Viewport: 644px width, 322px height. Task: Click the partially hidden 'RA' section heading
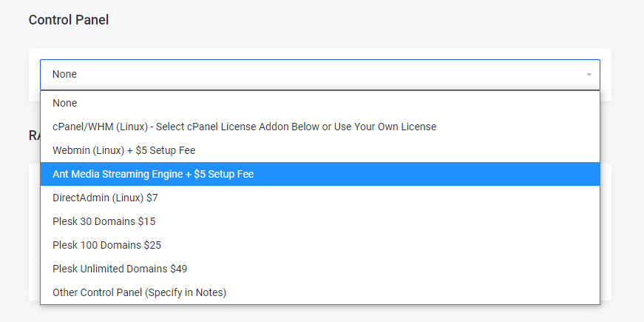[x=34, y=135]
